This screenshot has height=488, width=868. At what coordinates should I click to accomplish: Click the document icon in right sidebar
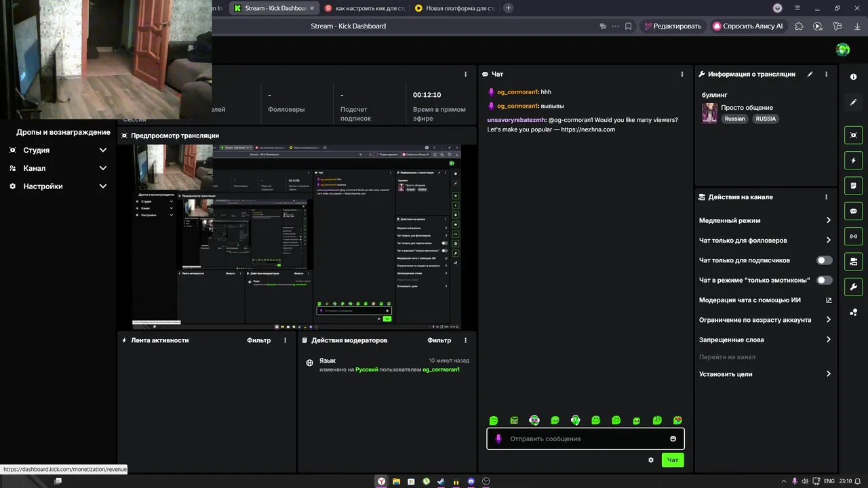pos(853,186)
